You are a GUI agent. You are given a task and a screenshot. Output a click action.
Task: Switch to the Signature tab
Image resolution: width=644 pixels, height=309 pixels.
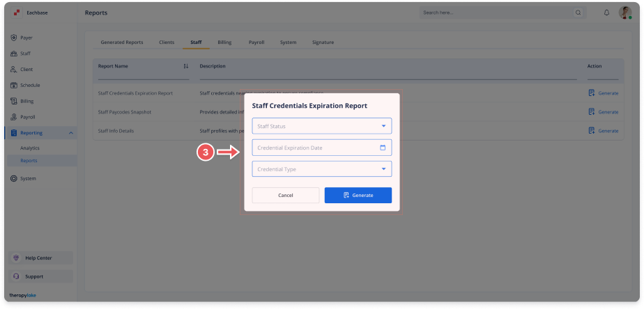(323, 42)
